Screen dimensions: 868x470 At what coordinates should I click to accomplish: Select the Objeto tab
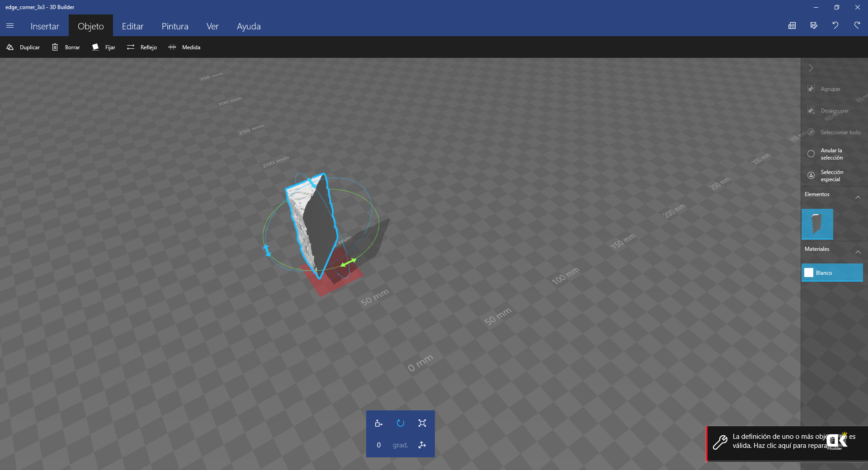(91, 26)
